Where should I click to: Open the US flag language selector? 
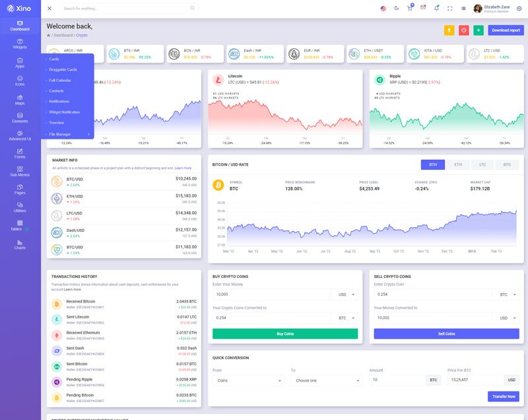tap(383, 9)
